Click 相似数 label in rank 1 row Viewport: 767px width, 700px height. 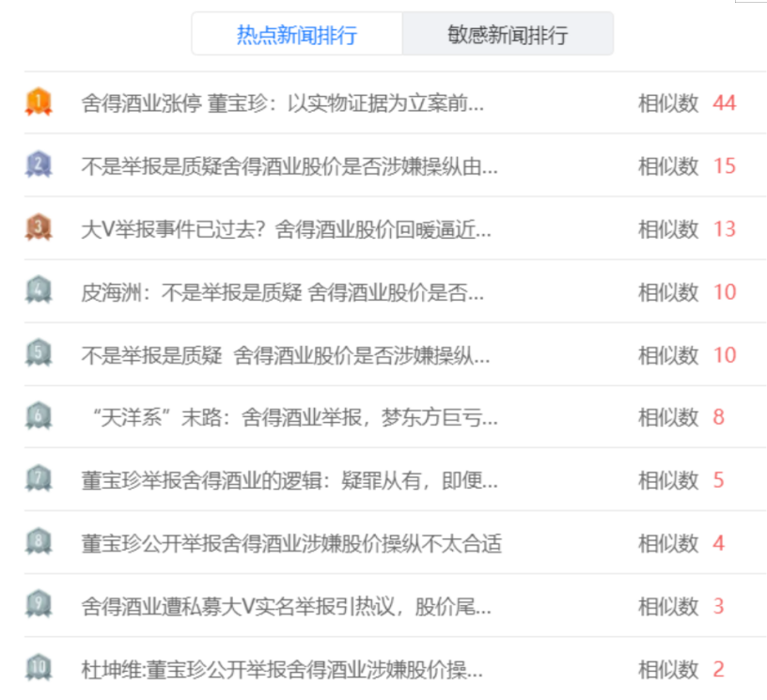(668, 103)
